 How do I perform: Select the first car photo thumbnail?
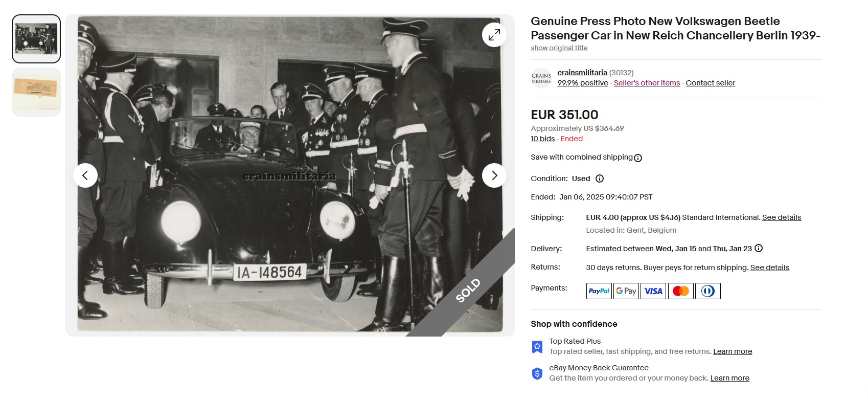click(x=36, y=39)
